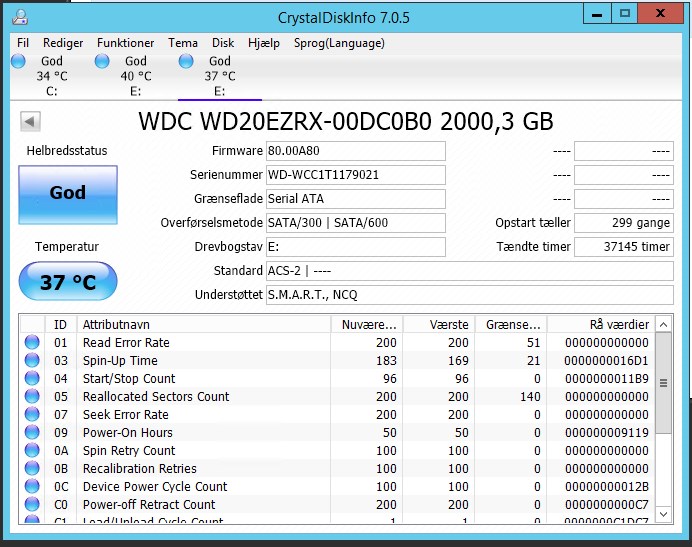Open the Sprog(Language) menu
Image resolution: width=692 pixels, height=547 pixels.
[339, 43]
